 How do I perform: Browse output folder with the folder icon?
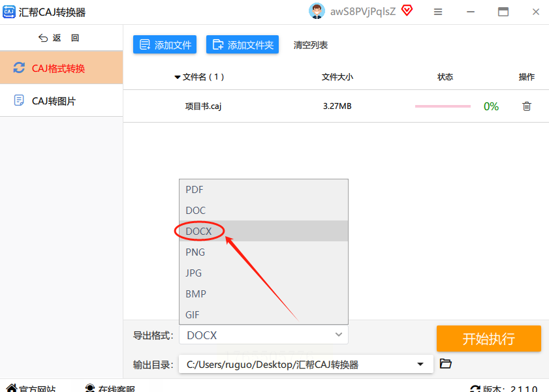point(445,364)
